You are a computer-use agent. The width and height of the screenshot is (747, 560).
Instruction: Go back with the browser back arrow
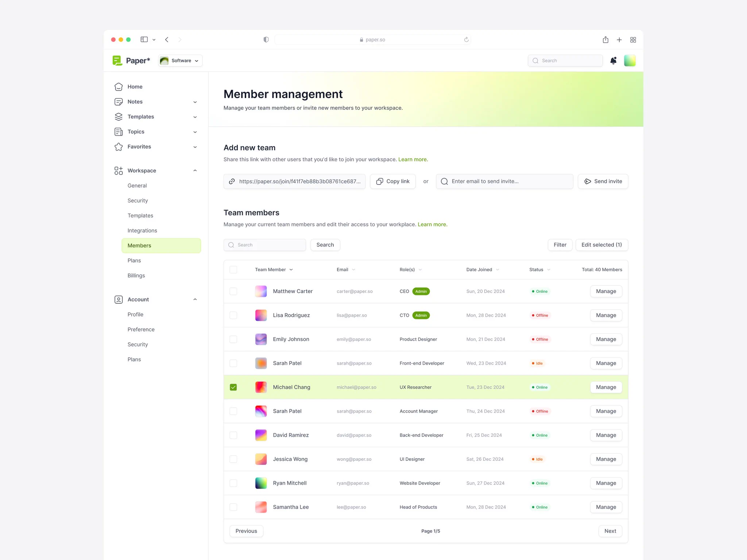coord(167,39)
